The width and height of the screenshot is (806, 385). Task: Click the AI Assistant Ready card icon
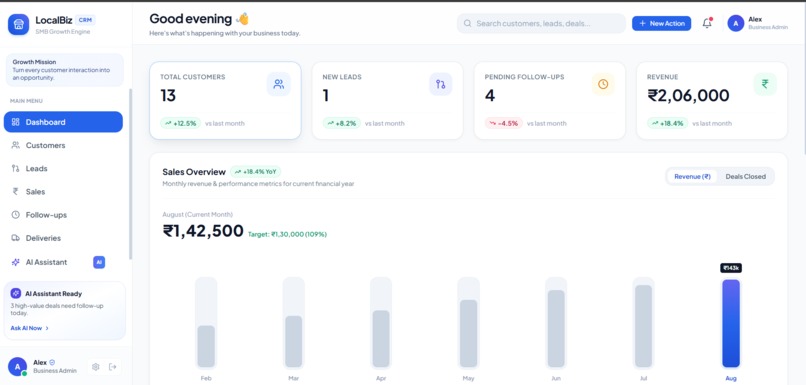pyautogui.click(x=16, y=294)
